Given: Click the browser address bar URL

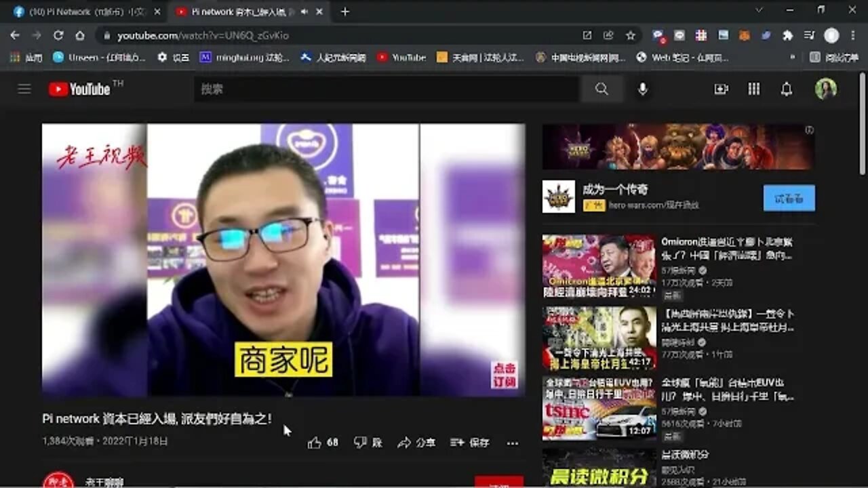Looking at the screenshot, I should pyautogui.click(x=203, y=35).
